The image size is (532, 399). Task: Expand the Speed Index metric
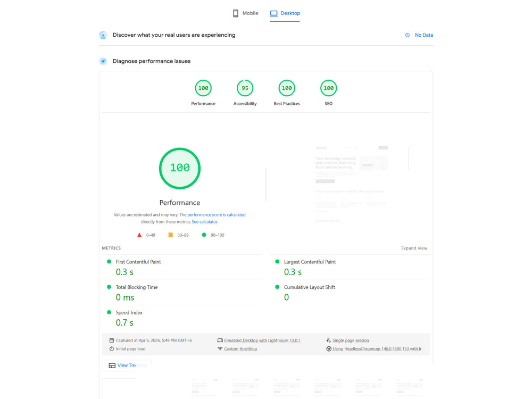pyautogui.click(x=182, y=318)
